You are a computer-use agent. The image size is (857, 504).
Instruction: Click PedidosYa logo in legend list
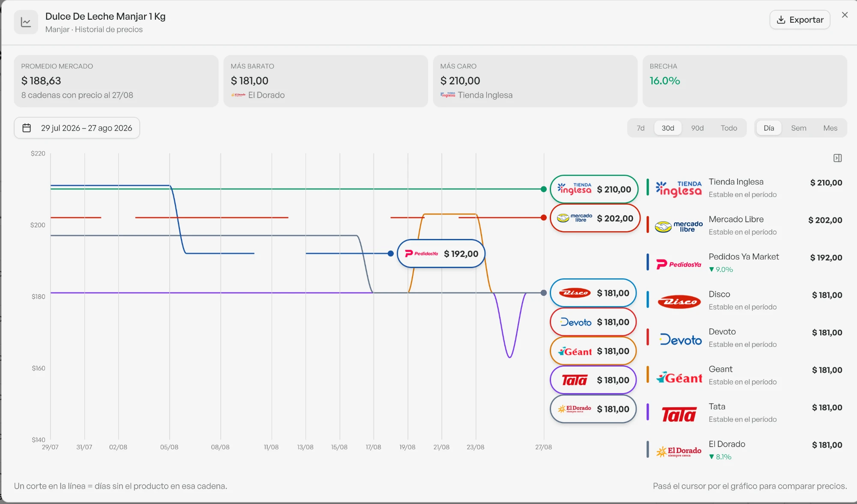(679, 264)
